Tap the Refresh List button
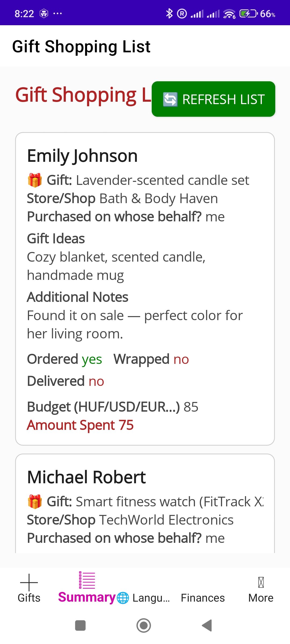Viewport: 290px width, 644px height. [213, 99]
